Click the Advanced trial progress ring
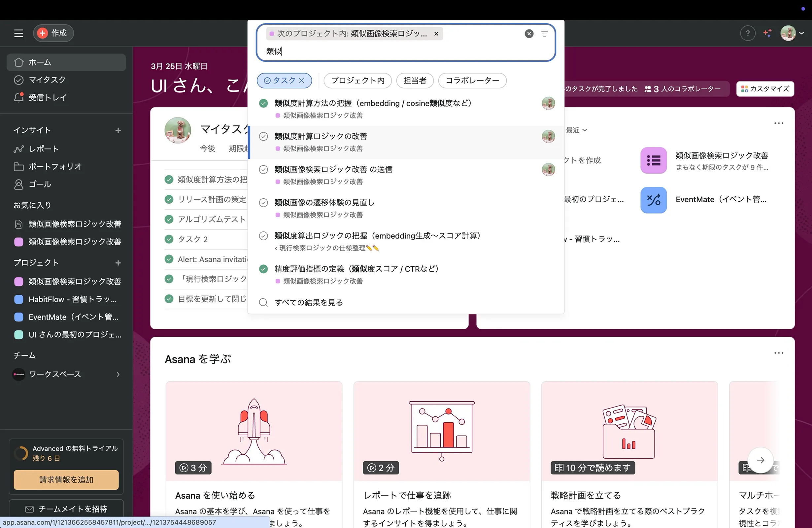812x528 pixels. 21,453
